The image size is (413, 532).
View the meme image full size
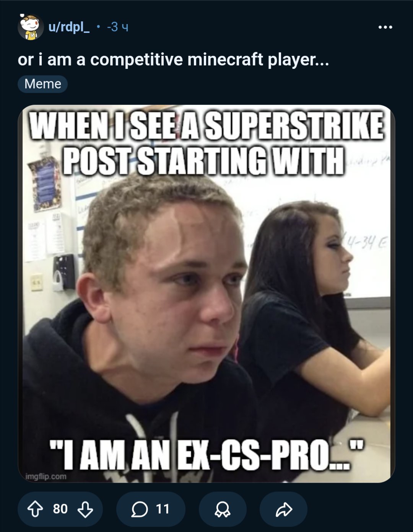(x=206, y=294)
